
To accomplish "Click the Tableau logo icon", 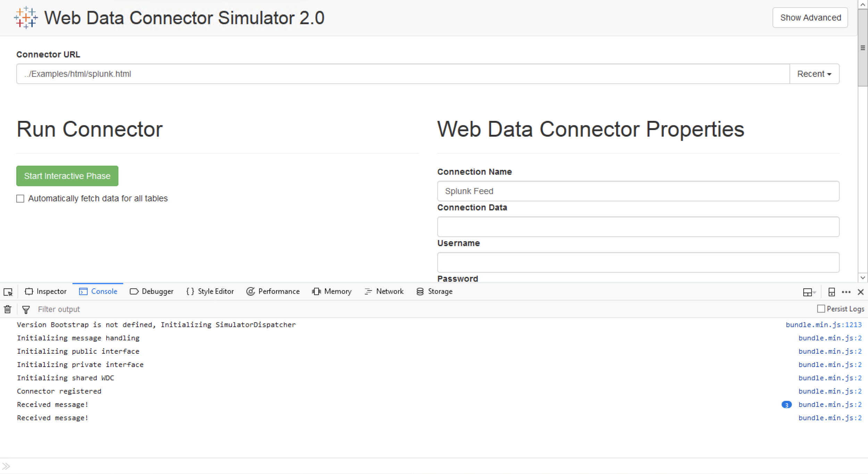I will 26,18.
